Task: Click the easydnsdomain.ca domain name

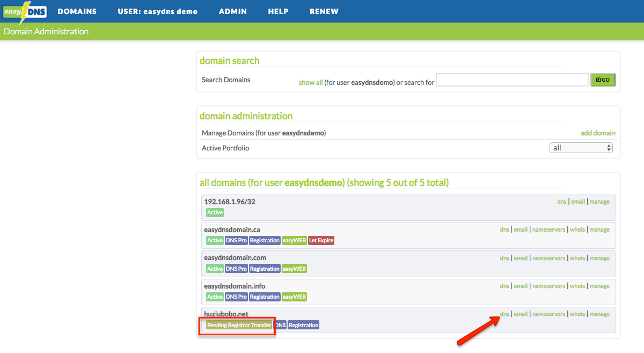Action: pyautogui.click(x=232, y=229)
